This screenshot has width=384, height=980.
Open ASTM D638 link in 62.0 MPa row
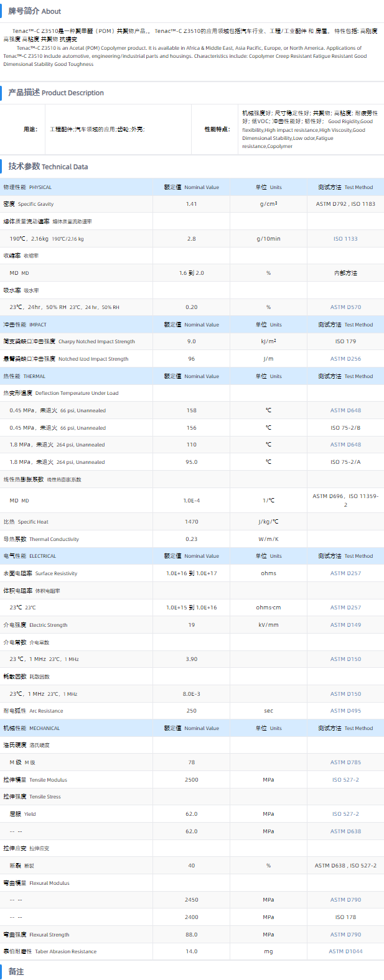[x=345, y=831]
